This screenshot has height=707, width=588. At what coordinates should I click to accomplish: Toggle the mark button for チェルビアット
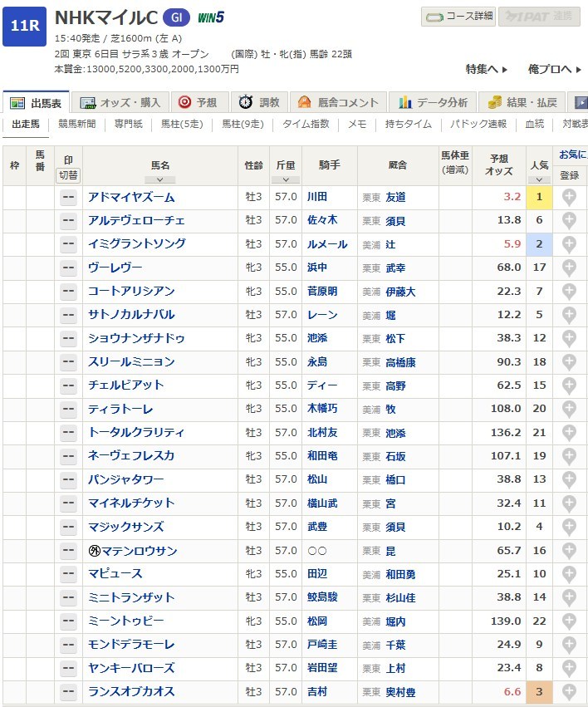(x=68, y=385)
